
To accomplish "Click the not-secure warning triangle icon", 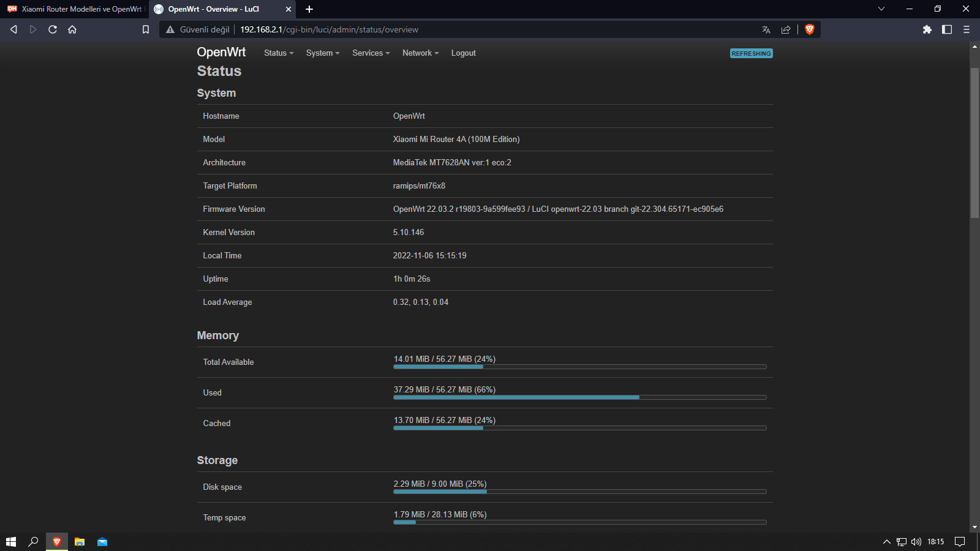I will pos(170,29).
